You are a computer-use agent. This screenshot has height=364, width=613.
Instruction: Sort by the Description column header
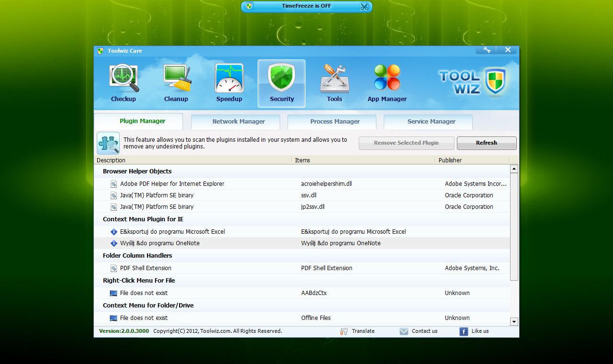[x=193, y=160]
